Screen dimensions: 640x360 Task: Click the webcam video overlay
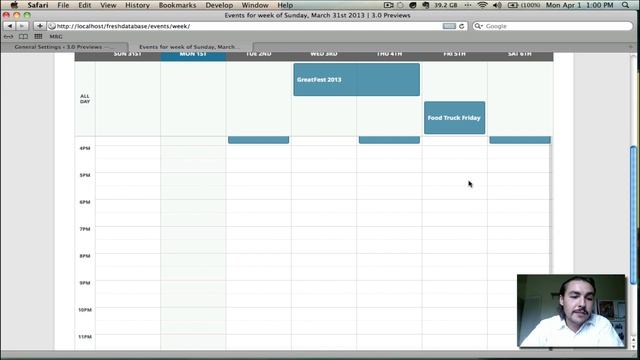[571, 311]
